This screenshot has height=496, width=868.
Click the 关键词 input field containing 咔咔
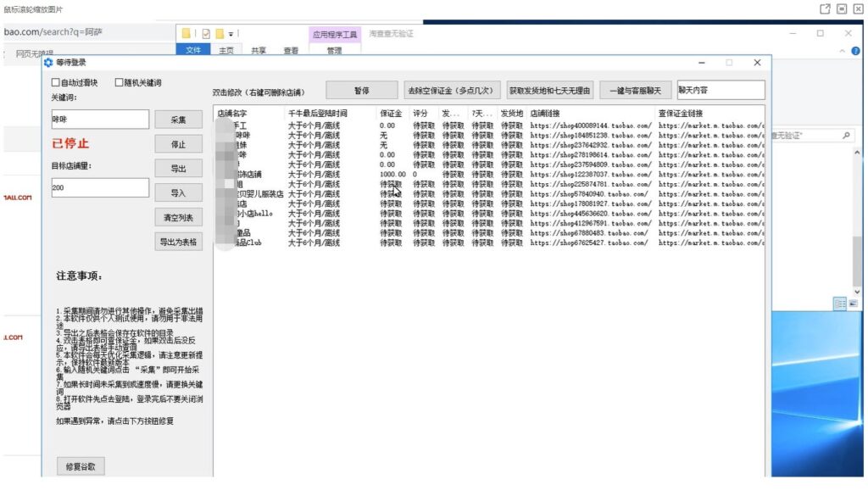(x=100, y=120)
